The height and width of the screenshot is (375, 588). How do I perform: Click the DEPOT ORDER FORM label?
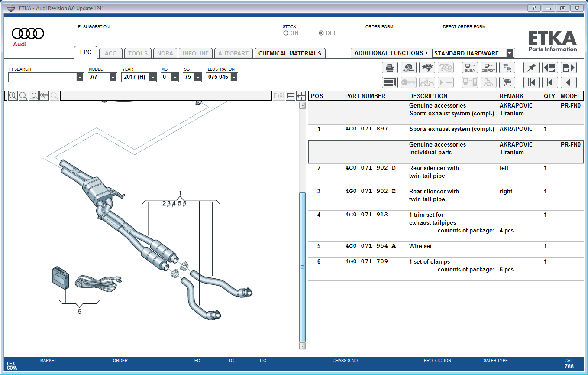coord(464,27)
